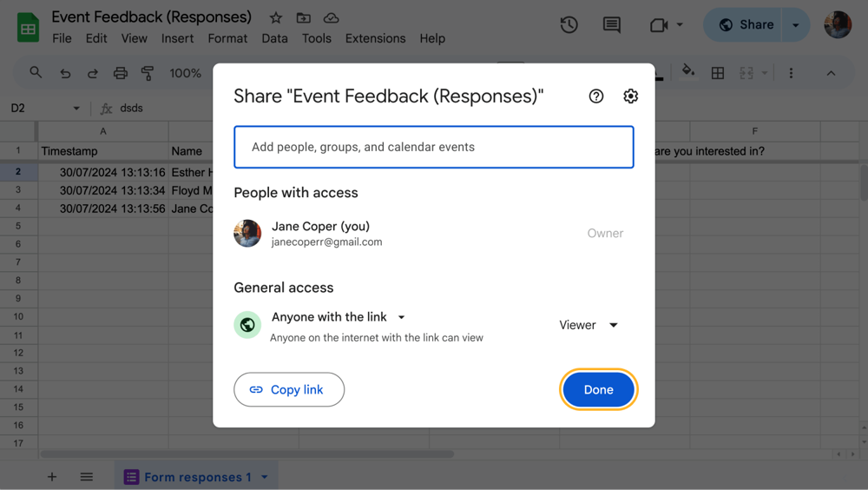Click the version history clock icon
Screen dimensions: 868x490
pos(569,25)
